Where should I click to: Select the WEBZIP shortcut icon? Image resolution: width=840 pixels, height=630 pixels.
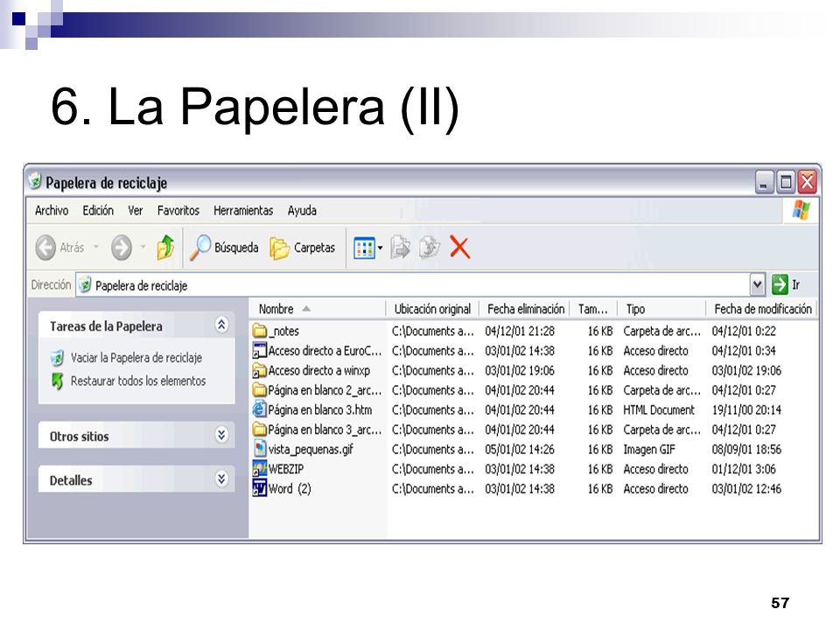259,469
